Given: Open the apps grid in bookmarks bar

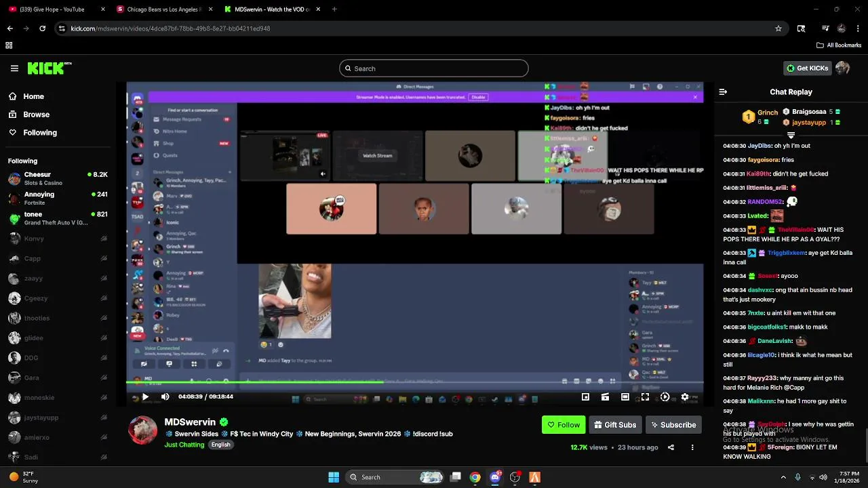Looking at the screenshot, I should [x=9, y=45].
